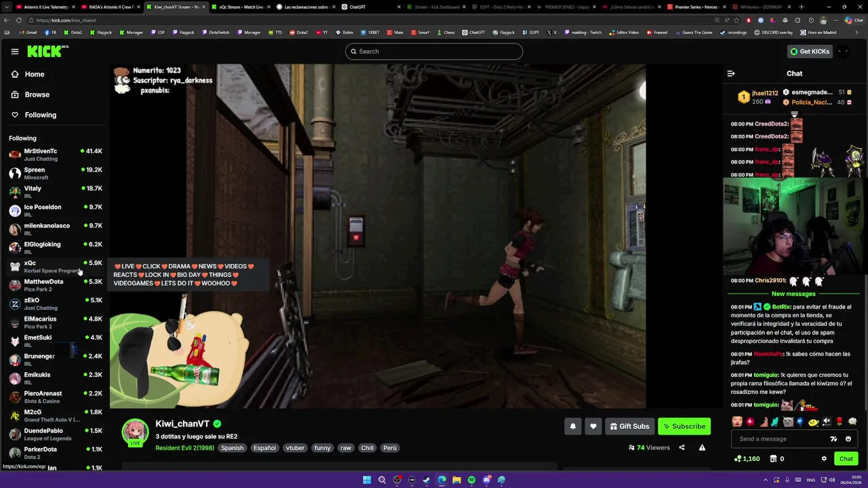Viewport: 868px width, 488px height.
Task: Open ElMacarius channel in Following list
Action: [x=55, y=323]
